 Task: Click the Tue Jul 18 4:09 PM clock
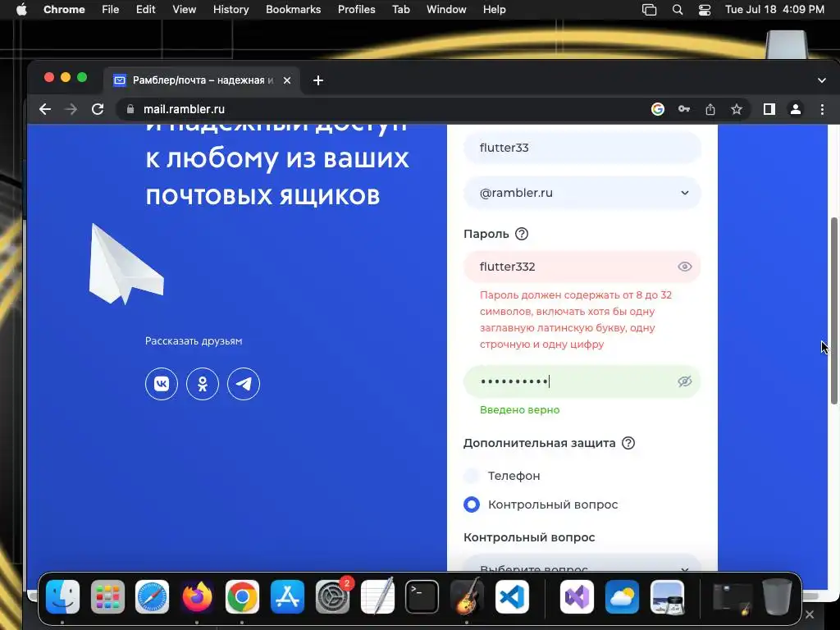tap(774, 10)
